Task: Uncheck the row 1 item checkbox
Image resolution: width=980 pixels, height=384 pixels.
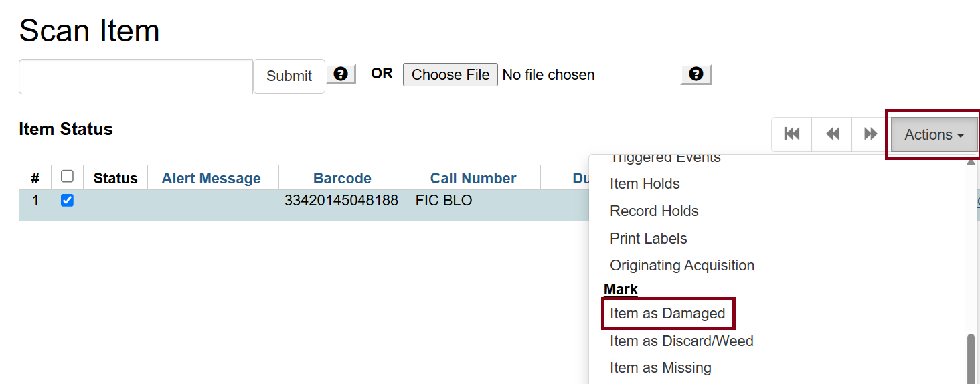Action: click(x=67, y=200)
